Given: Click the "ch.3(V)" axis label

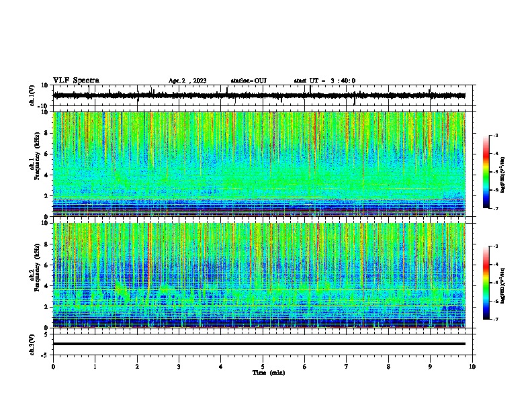Looking at the screenshot, I should point(32,345).
